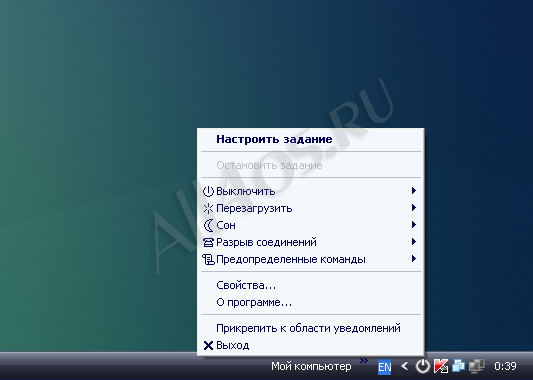
Task: Select Предопределенные команды menu item
Action: (310, 259)
